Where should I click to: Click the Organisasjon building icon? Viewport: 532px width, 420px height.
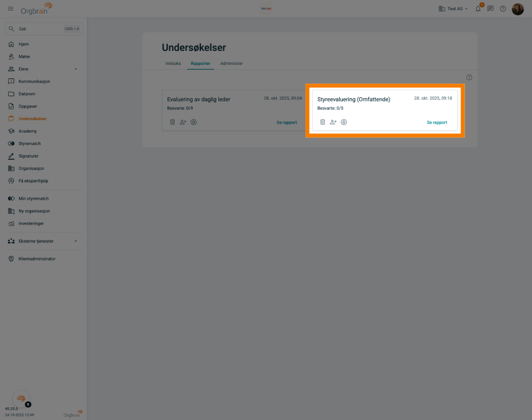coord(11,168)
